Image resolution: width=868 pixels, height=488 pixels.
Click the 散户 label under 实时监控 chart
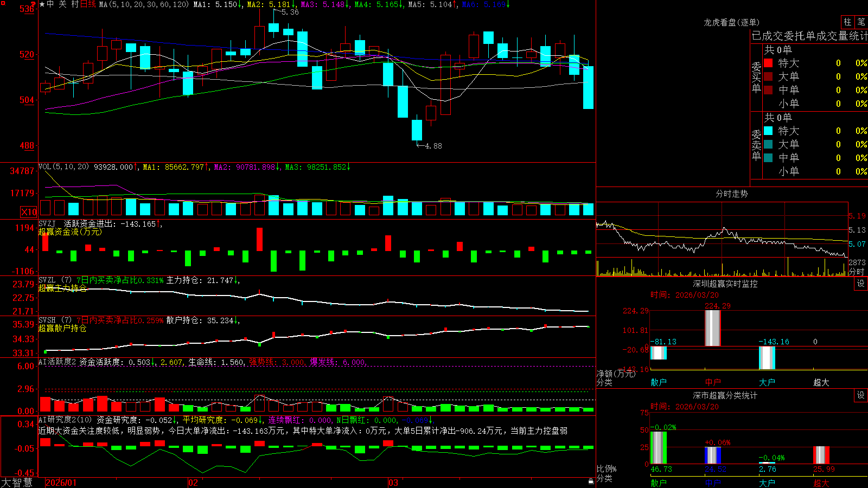pyautogui.click(x=659, y=382)
